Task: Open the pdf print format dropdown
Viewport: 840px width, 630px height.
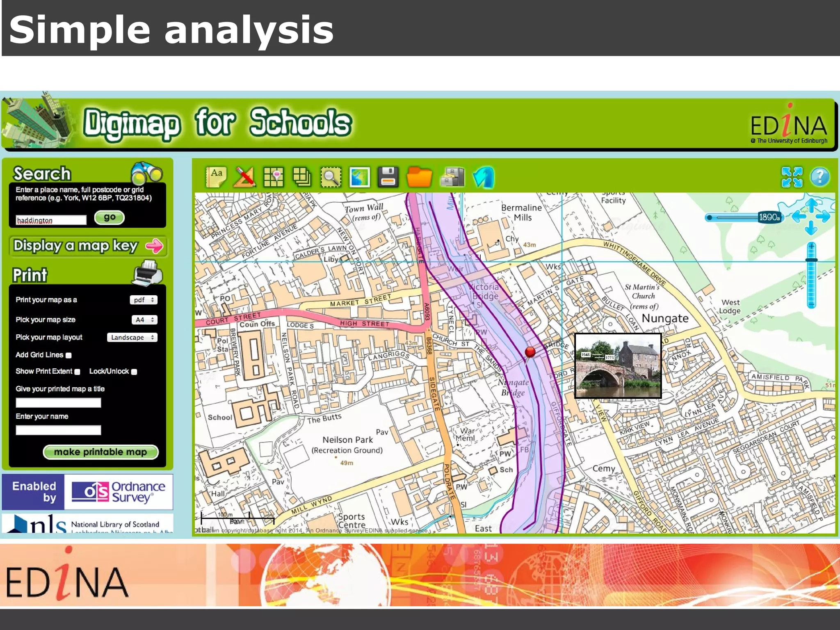Action: pyautogui.click(x=144, y=300)
